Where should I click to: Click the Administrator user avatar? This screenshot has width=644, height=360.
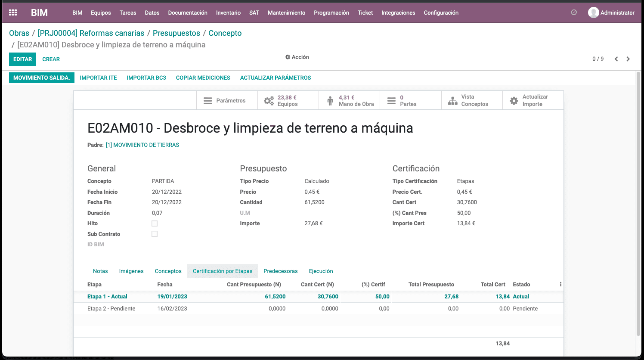[594, 12]
